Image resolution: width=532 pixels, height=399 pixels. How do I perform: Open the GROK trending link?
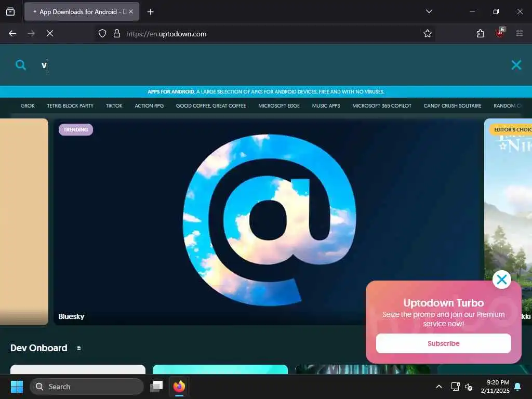coord(28,106)
